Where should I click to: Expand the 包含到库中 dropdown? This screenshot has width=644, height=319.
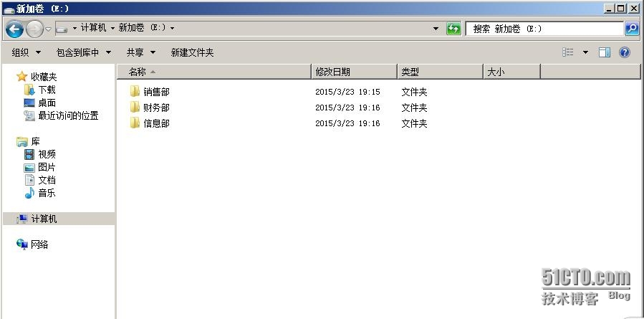coord(84,52)
